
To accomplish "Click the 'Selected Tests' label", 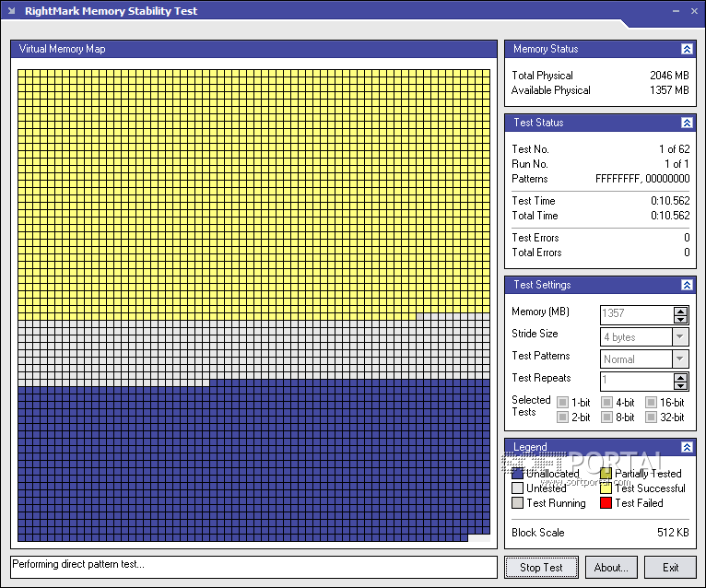I will click(531, 406).
